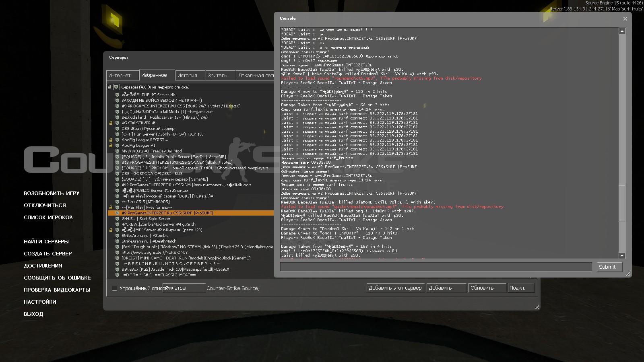Click VAC shield of CLASSIC_MEAT server row
The width and height of the screenshot is (644, 362).
tap(117, 275)
